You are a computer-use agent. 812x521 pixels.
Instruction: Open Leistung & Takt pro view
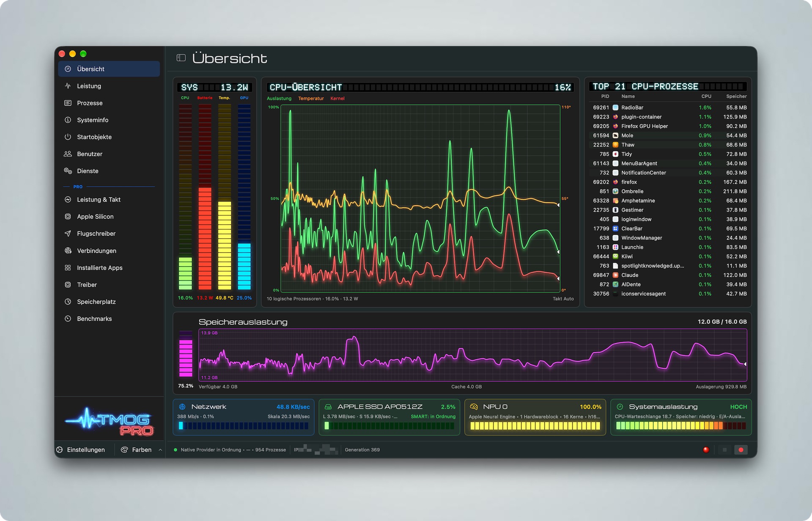pyautogui.click(x=109, y=199)
